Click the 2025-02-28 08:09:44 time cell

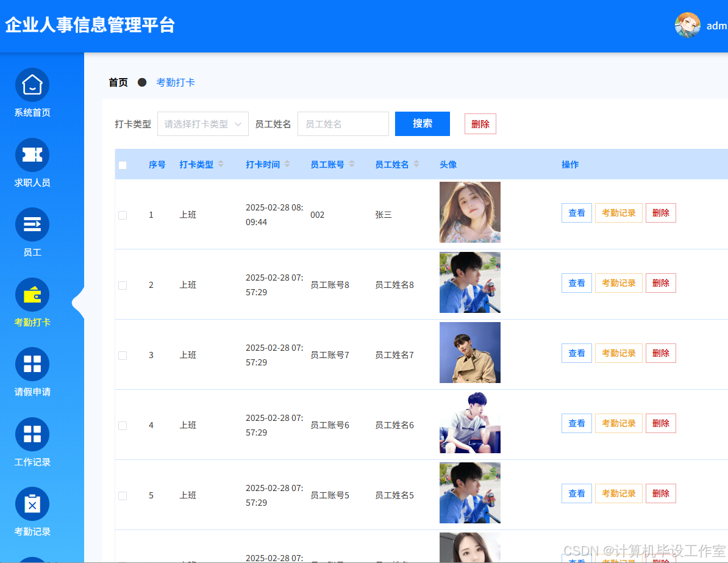point(274,215)
